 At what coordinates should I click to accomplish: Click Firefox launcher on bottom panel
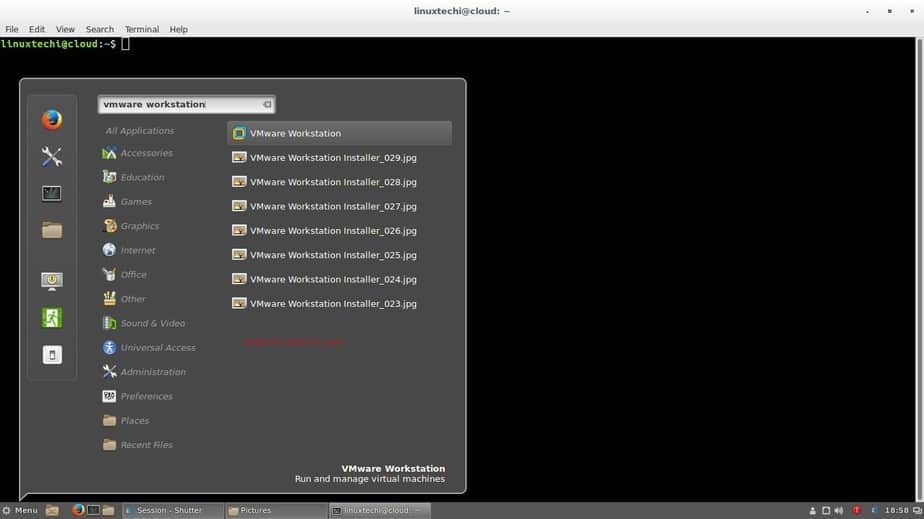pos(78,510)
